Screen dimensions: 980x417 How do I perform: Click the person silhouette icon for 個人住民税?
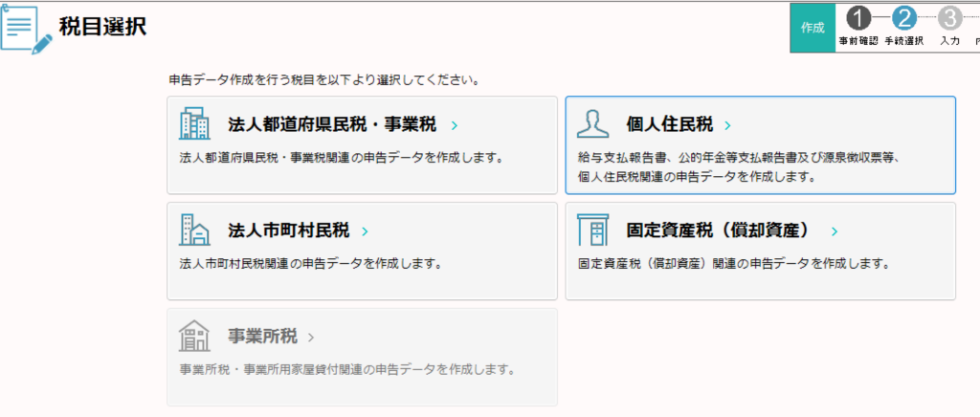pos(593,124)
